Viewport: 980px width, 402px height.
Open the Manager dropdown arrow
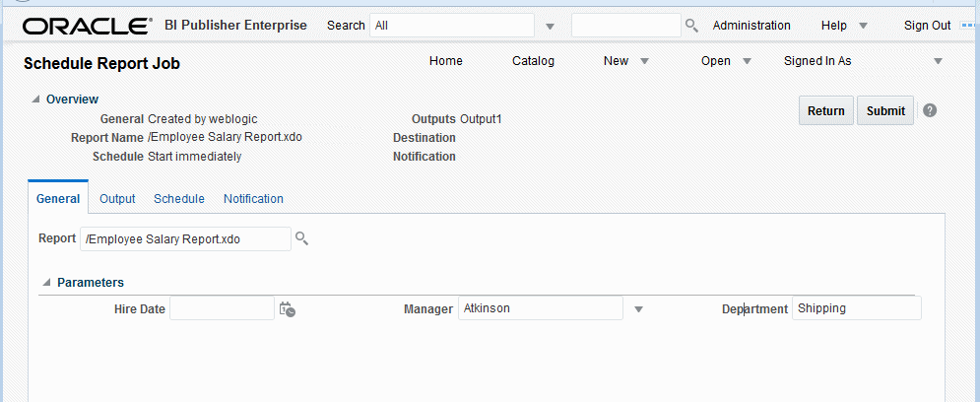click(x=639, y=308)
